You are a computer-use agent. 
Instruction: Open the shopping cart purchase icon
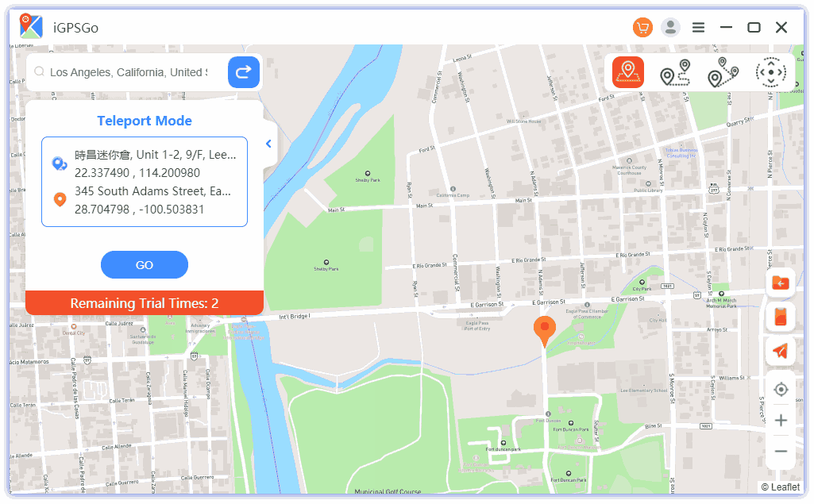click(642, 28)
